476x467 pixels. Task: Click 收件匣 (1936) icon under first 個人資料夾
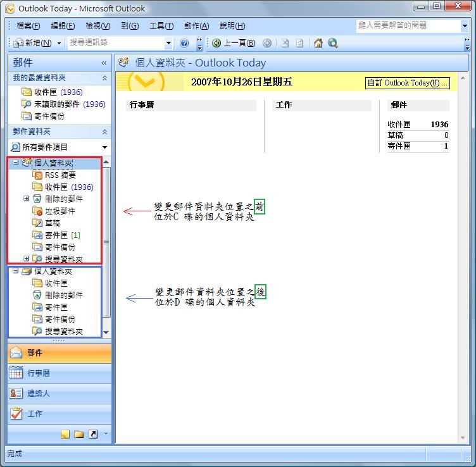pyautogui.click(x=37, y=187)
